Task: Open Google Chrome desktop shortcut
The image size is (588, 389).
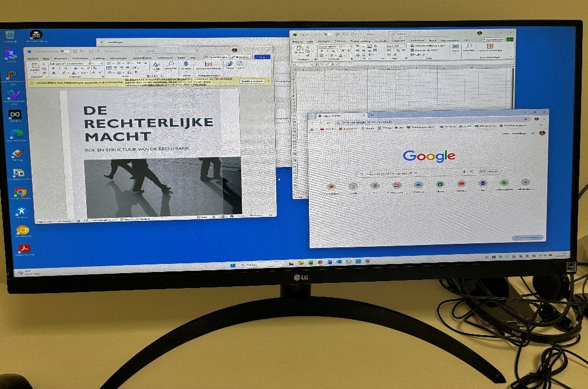Action: click(20, 194)
